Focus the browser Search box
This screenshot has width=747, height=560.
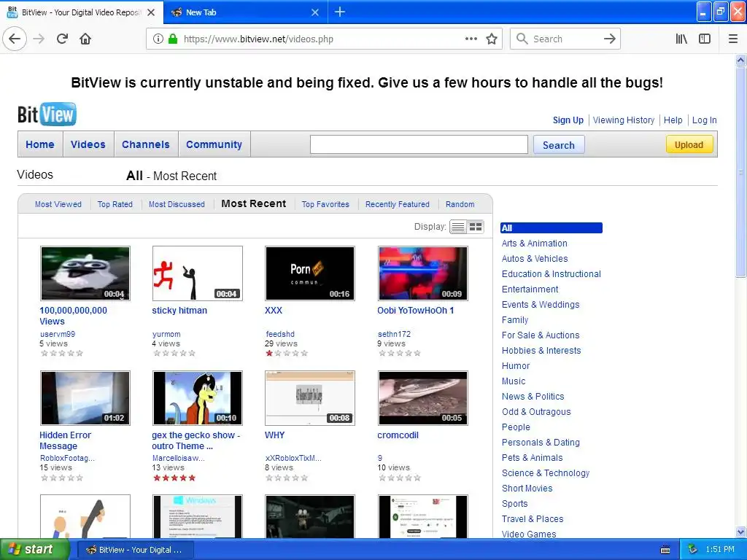point(565,39)
